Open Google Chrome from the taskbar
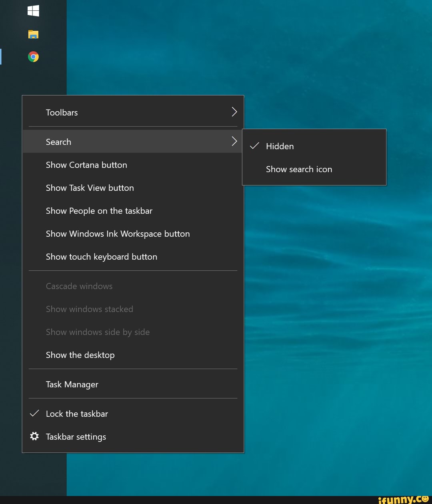The height and width of the screenshot is (504, 432). click(33, 57)
